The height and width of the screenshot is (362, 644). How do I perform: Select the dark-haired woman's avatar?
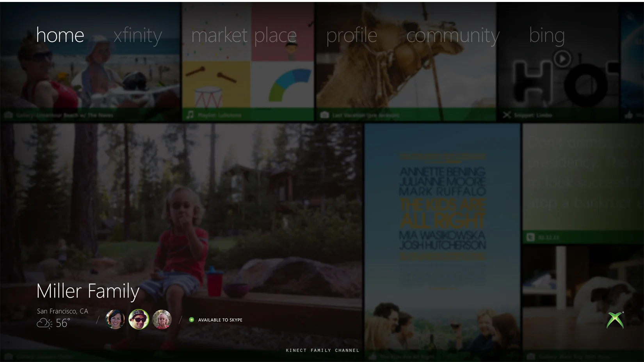tap(115, 319)
